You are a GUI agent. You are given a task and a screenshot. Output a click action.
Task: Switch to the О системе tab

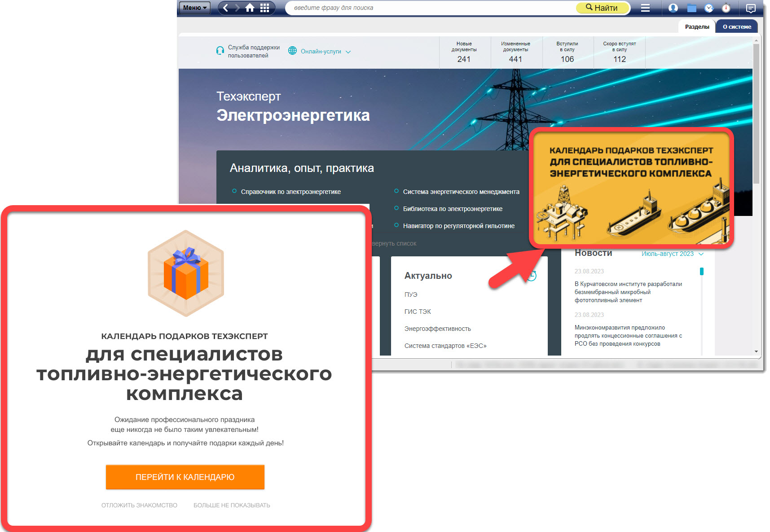(737, 26)
